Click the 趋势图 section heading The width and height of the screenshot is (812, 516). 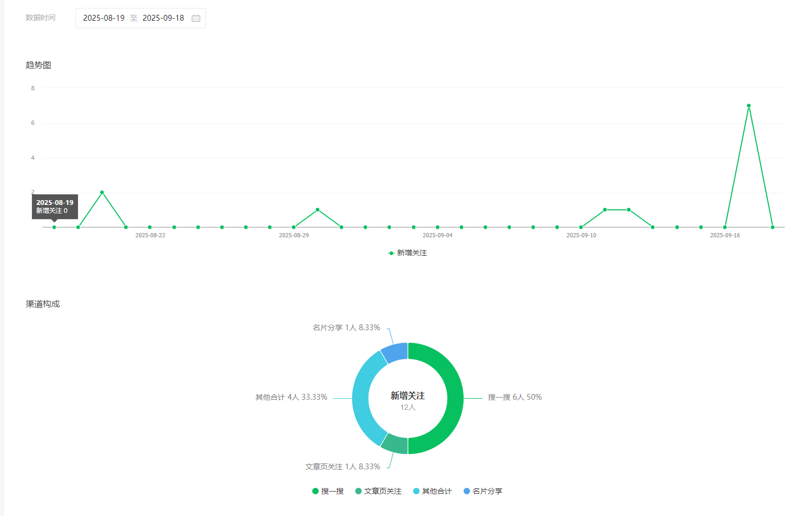pos(38,65)
